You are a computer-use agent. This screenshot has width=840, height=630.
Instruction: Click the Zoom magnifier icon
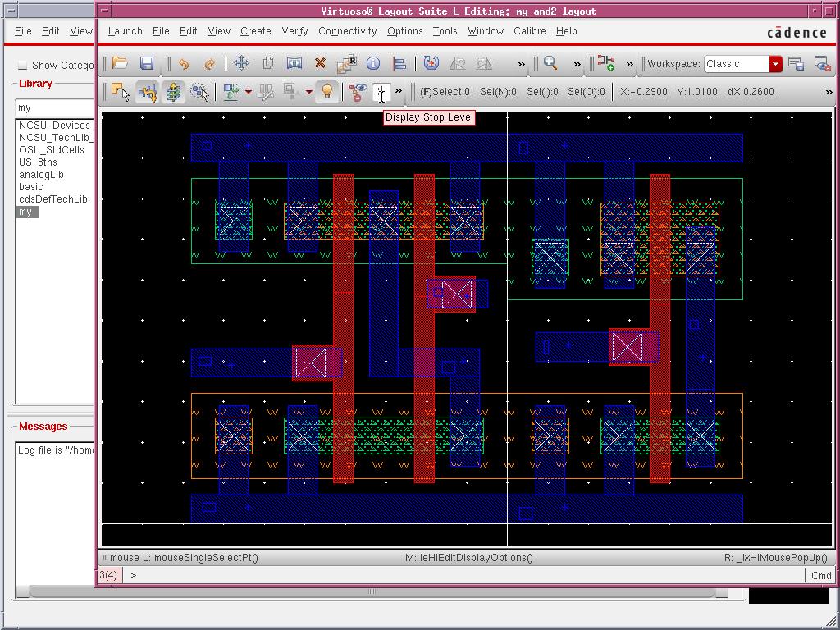550,64
